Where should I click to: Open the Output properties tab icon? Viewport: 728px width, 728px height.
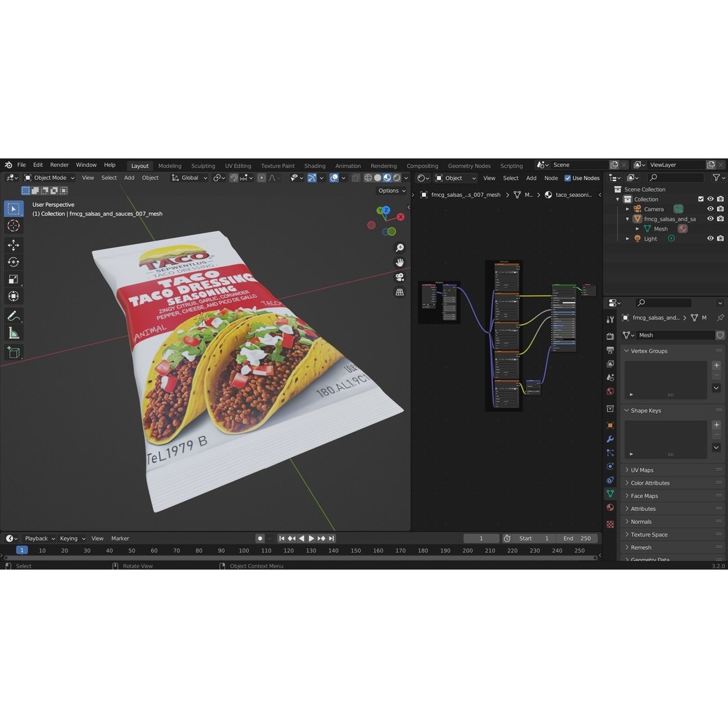click(610, 350)
